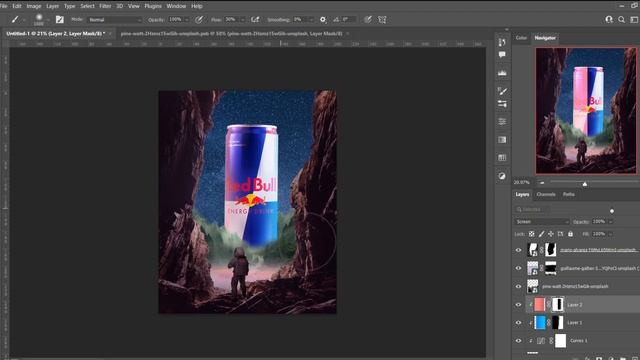Open the Edit menu
This screenshot has width=640, height=360.
(x=17, y=6)
